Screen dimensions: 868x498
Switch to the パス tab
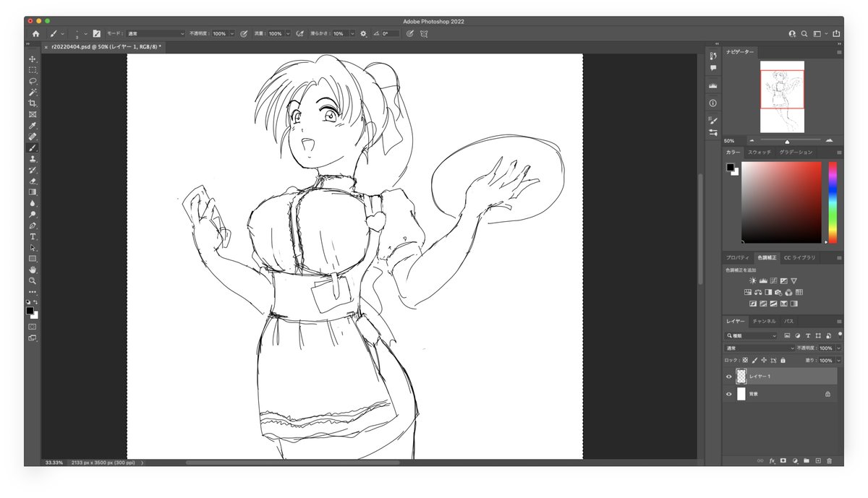pyautogui.click(x=789, y=321)
